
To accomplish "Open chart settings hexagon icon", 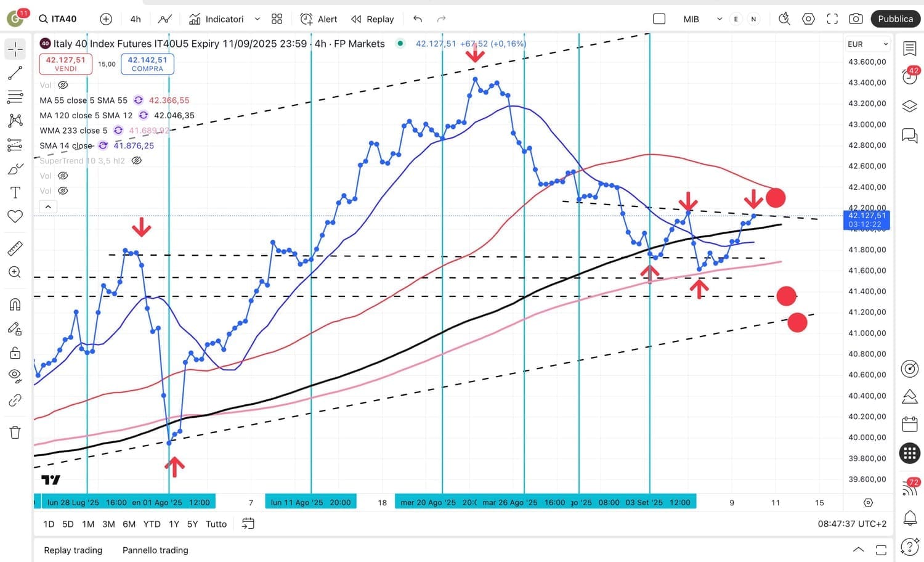I will coord(808,19).
